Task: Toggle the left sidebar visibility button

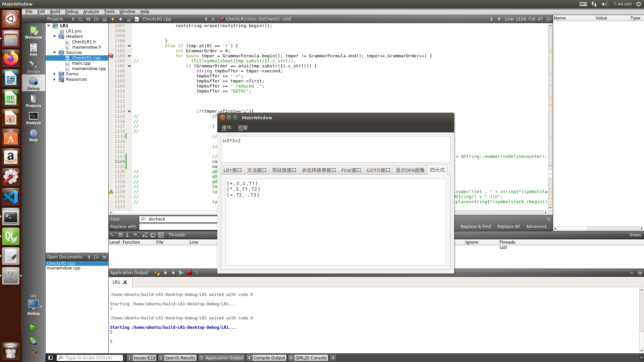Action: [x=51, y=358]
